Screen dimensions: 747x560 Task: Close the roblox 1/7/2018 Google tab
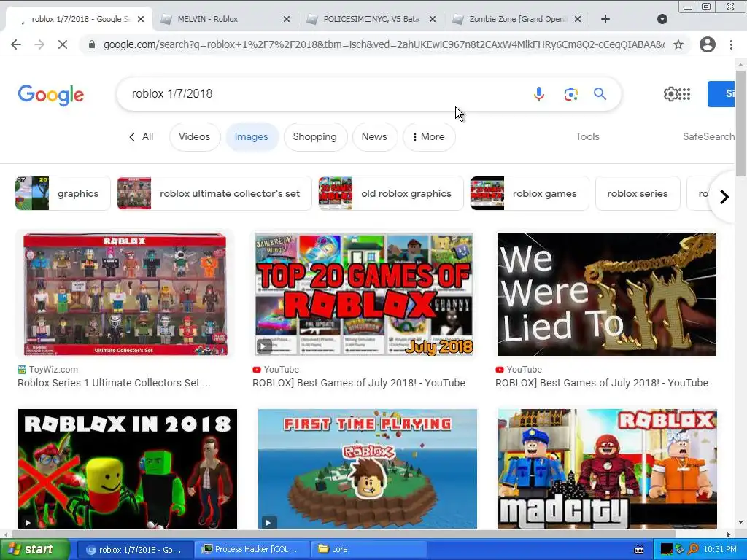[141, 19]
